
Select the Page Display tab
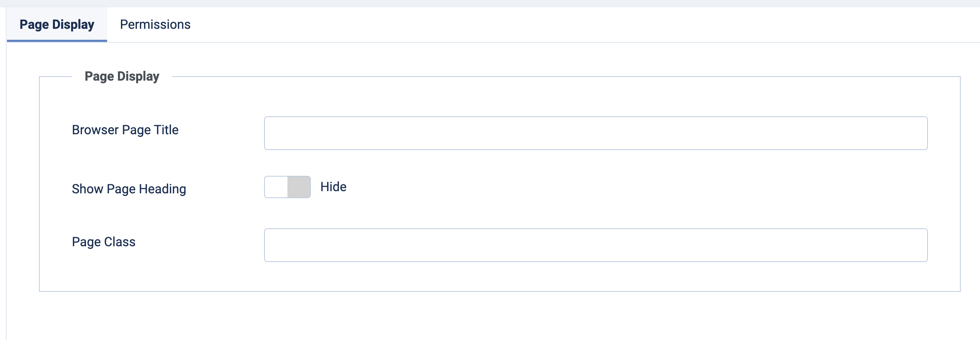tap(57, 25)
